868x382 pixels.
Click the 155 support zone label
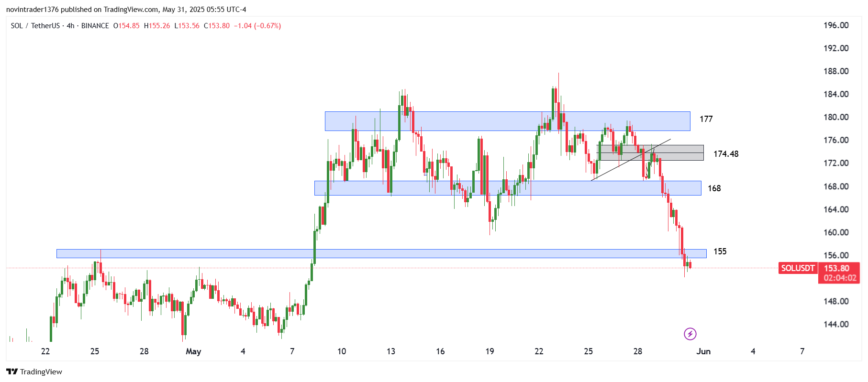(720, 251)
